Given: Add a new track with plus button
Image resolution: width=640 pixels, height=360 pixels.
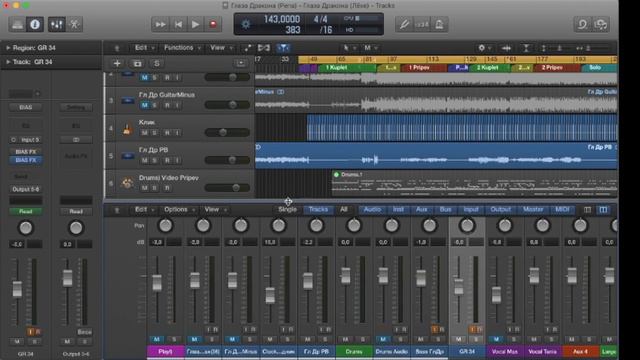Looking at the screenshot, I should (x=117, y=63).
